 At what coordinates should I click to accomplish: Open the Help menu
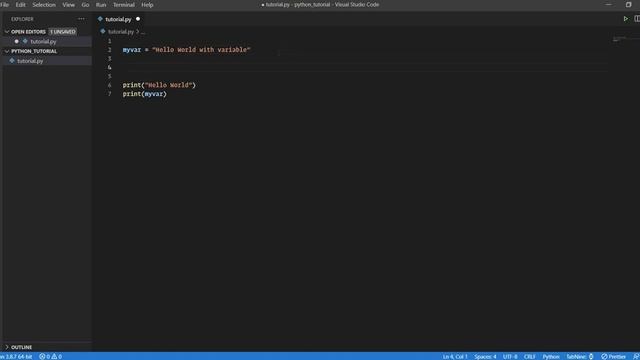pyautogui.click(x=147, y=5)
